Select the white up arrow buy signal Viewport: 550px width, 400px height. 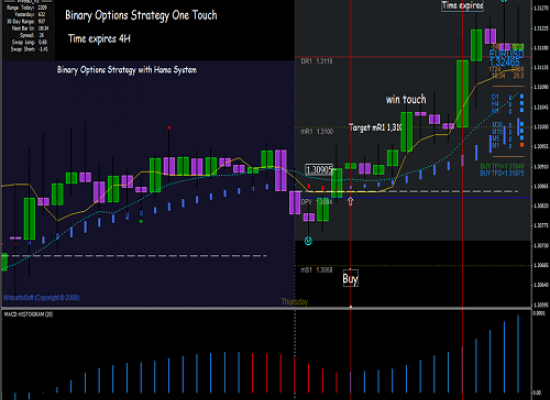[x=350, y=201]
